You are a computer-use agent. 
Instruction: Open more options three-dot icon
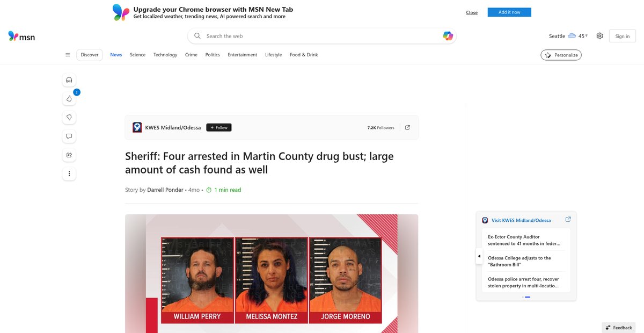(x=69, y=174)
